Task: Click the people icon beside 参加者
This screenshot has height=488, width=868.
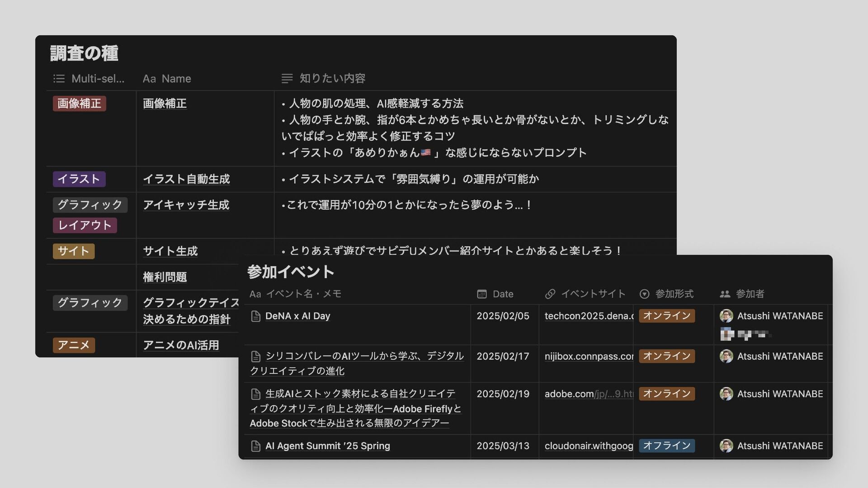Action: (x=725, y=294)
